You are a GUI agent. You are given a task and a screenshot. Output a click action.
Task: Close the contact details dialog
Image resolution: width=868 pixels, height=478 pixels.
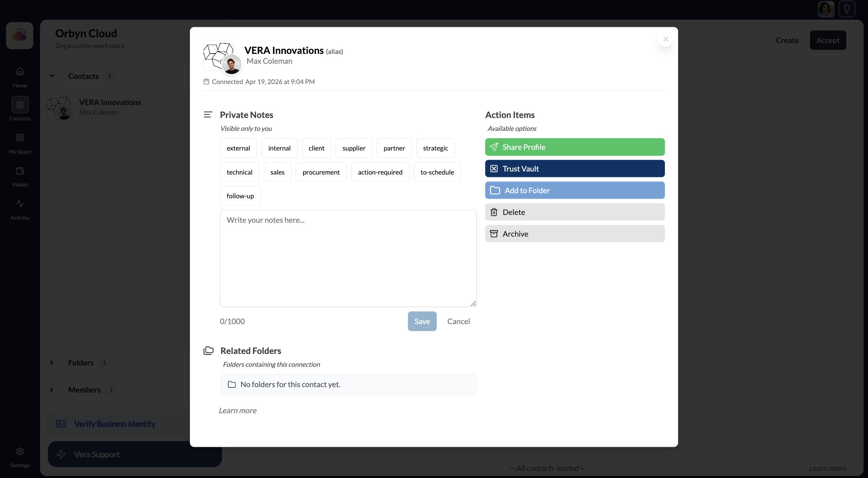click(665, 39)
